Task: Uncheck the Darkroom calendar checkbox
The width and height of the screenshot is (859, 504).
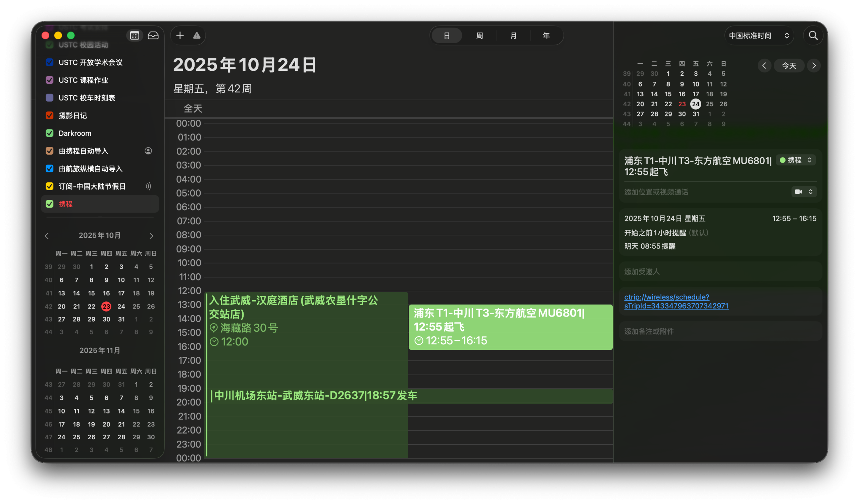Action: coord(49,133)
